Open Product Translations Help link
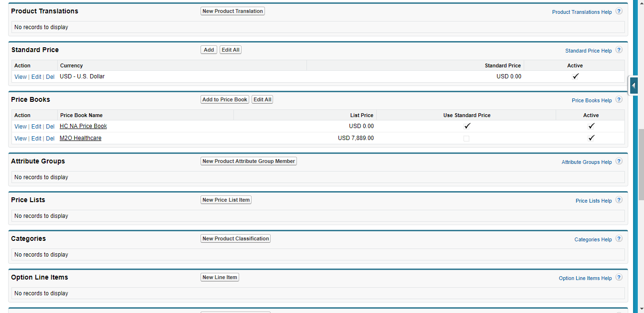Image resolution: width=644 pixels, height=313 pixels. click(x=582, y=12)
